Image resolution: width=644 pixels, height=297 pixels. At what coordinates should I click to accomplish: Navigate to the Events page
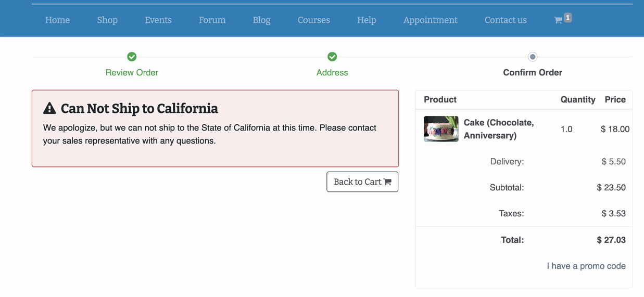tap(158, 20)
